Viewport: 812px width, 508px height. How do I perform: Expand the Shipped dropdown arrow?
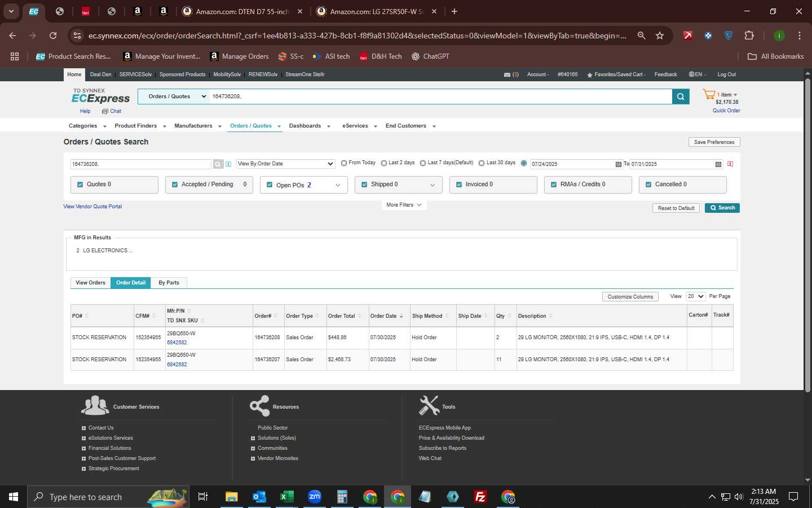tap(433, 185)
